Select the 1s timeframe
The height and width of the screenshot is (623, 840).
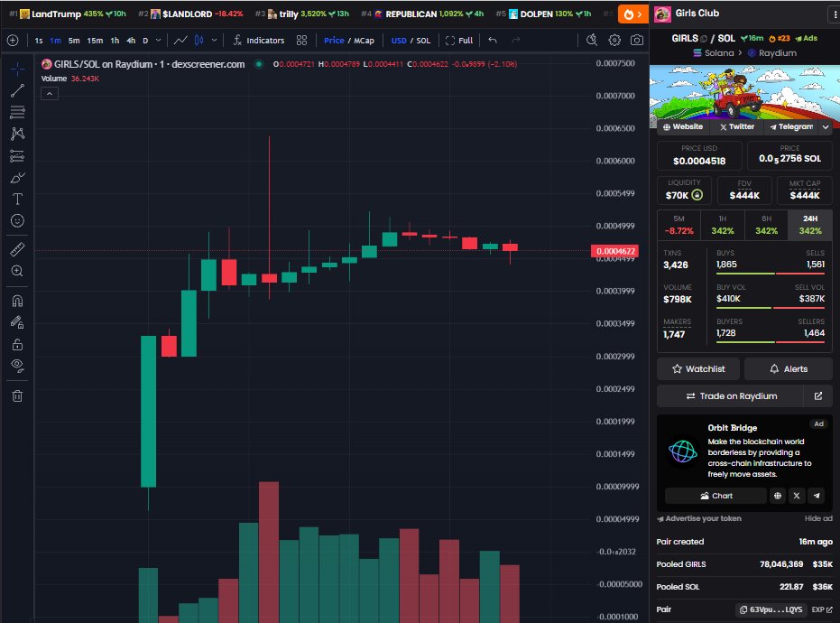pyautogui.click(x=39, y=41)
